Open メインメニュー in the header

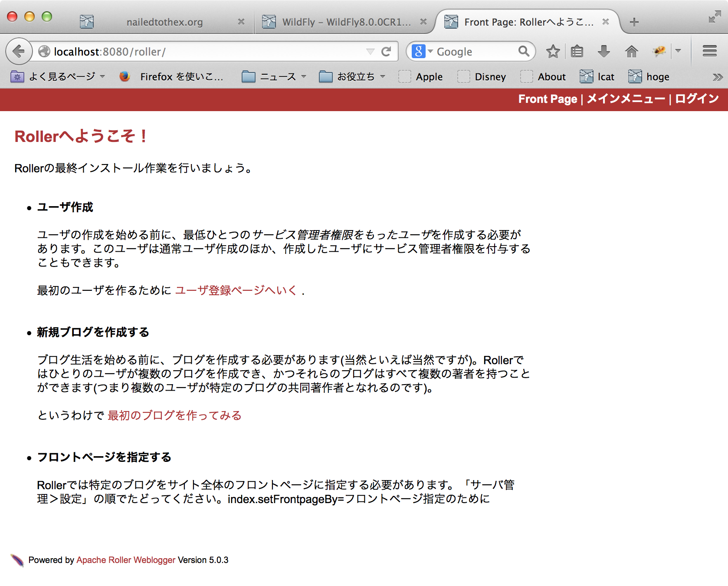(626, 99)
